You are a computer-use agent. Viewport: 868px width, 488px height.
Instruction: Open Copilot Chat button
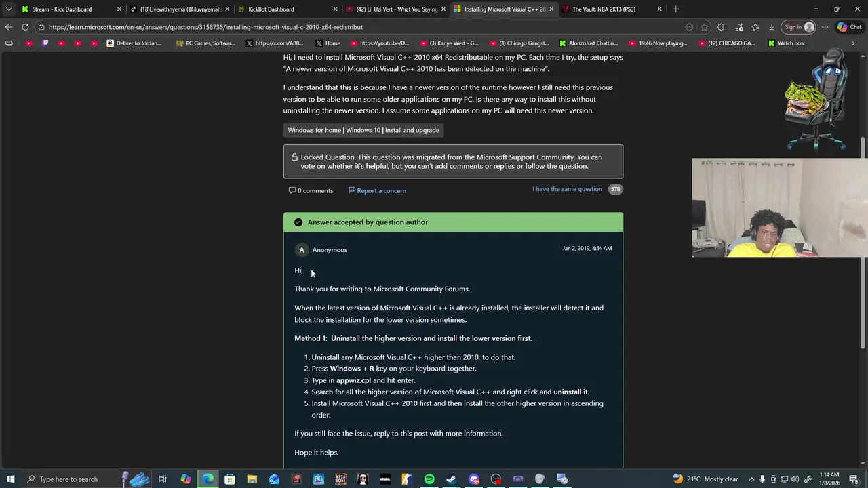pos(850,27)
